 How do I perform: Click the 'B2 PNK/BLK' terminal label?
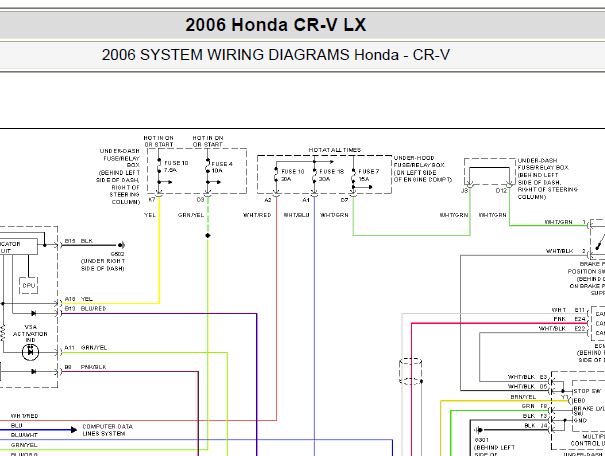[85, 367]
